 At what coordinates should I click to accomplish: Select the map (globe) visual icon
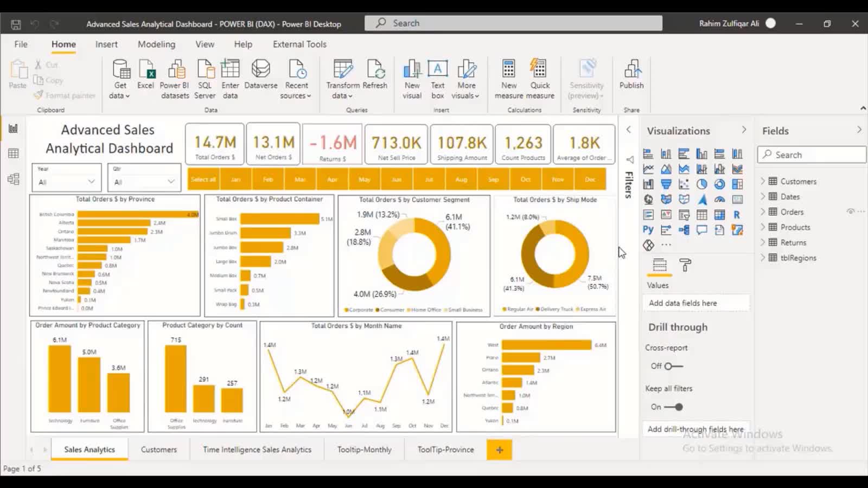pos(648,200)
